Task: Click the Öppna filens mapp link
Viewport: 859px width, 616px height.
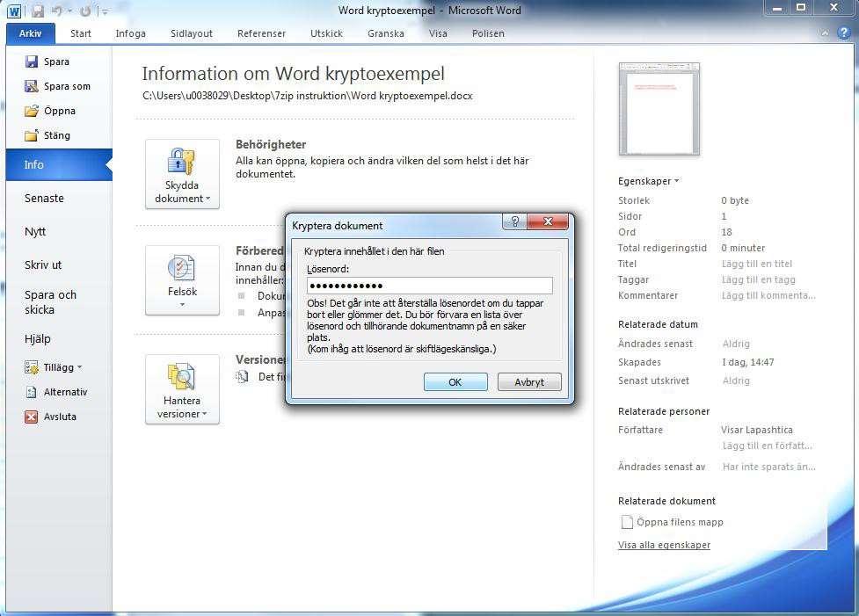Action: tap(680, 522)
